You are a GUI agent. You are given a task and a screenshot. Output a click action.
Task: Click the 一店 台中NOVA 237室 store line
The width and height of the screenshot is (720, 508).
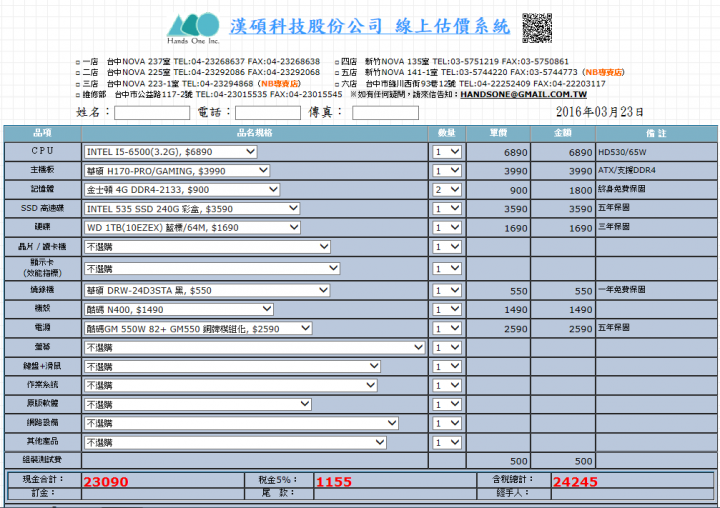[197, 62]
